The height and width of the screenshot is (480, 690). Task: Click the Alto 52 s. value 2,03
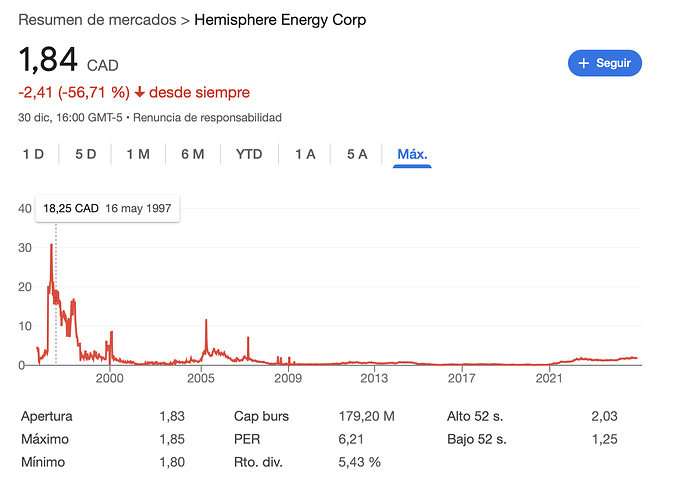pyautogui.click(x=604, y=416)
